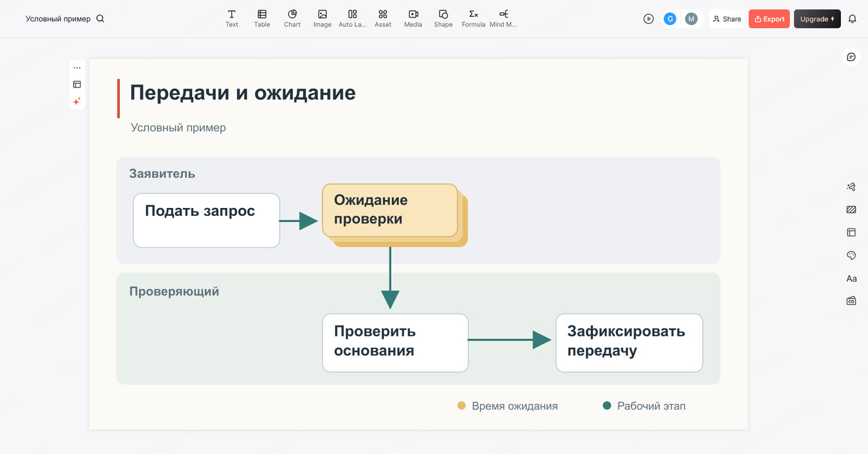Open the Aa font settings icon

pyautogui.click(x=851, y=279)
